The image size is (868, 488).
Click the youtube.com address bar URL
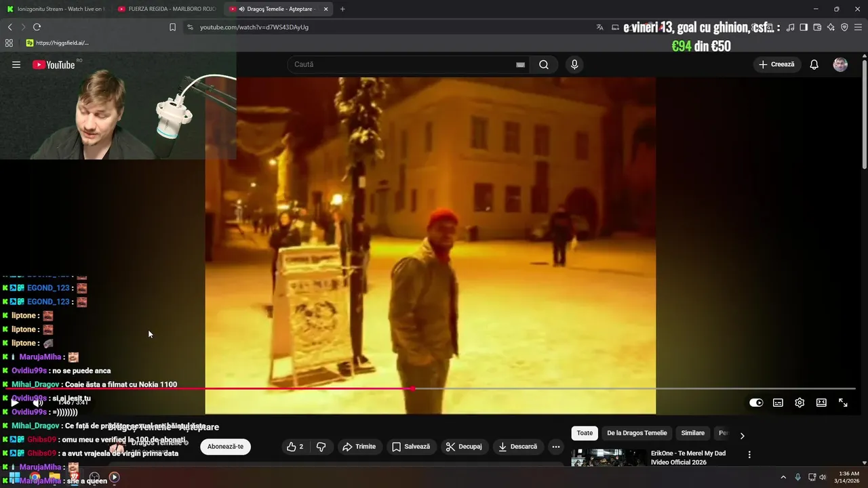[x=254, y=27]
